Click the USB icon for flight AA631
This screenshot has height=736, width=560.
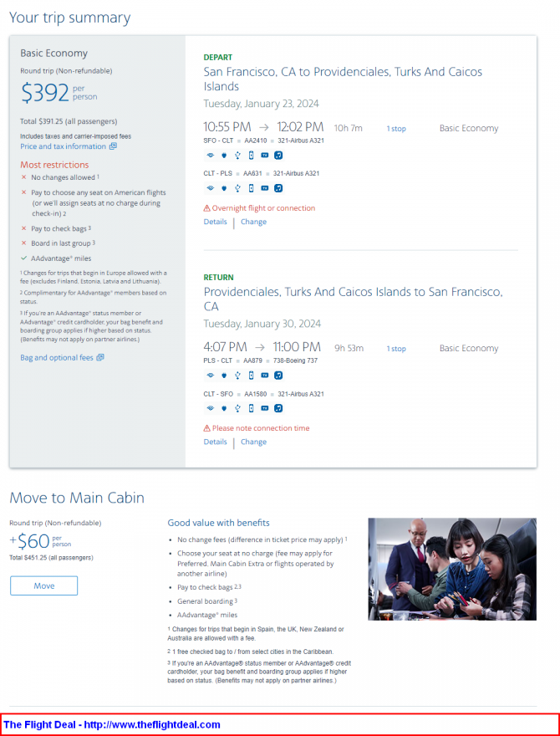pyautogui.click(x=237, y=188)
